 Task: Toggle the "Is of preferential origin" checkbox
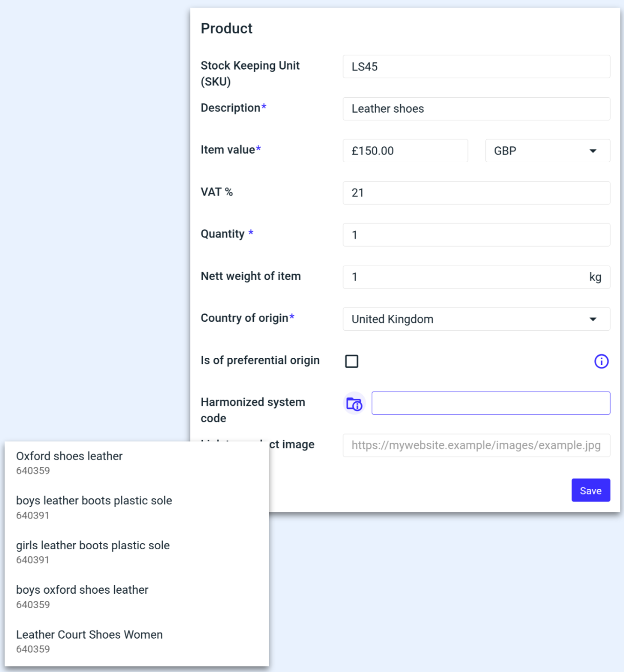(351, 361)
